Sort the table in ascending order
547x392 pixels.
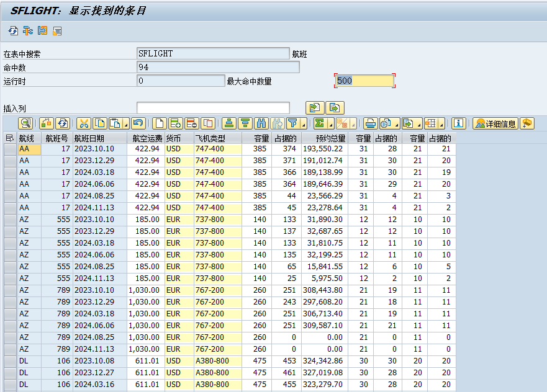230,123
